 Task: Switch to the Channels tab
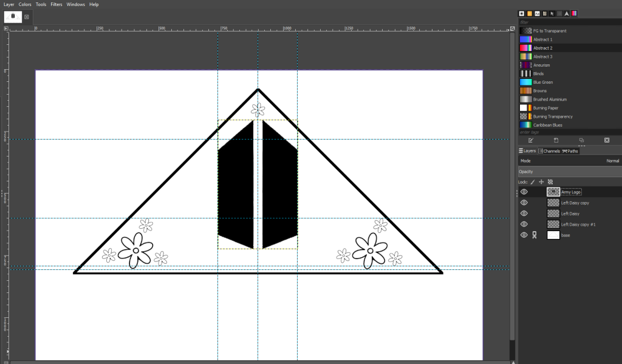(x=550, y=151)
